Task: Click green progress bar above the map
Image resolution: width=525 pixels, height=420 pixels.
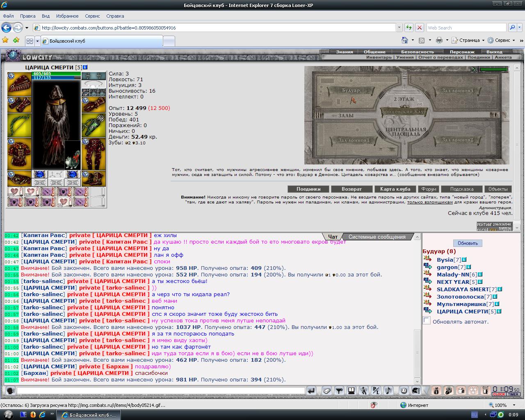Action: (x=493, y=69)
